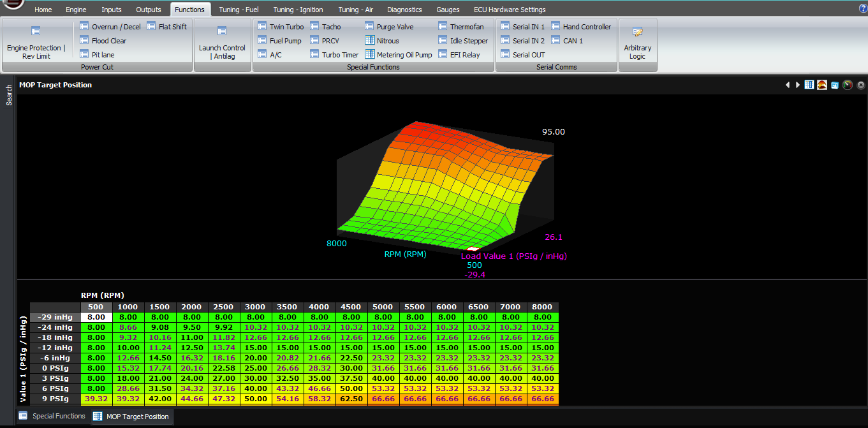Screen dimensions: 868x428
Task: Select Twin Turbo function
Action: pos(281,27)
